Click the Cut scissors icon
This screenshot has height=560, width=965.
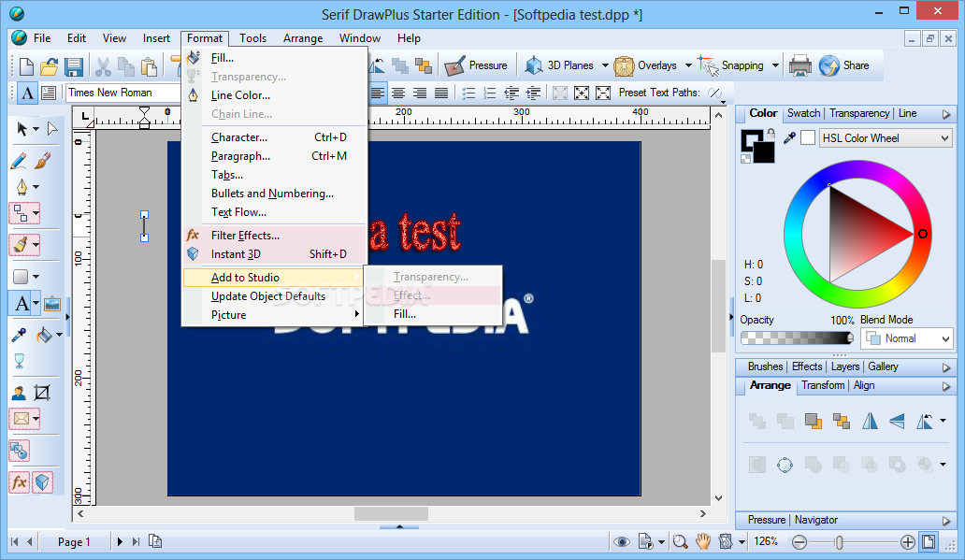point(103,65)
